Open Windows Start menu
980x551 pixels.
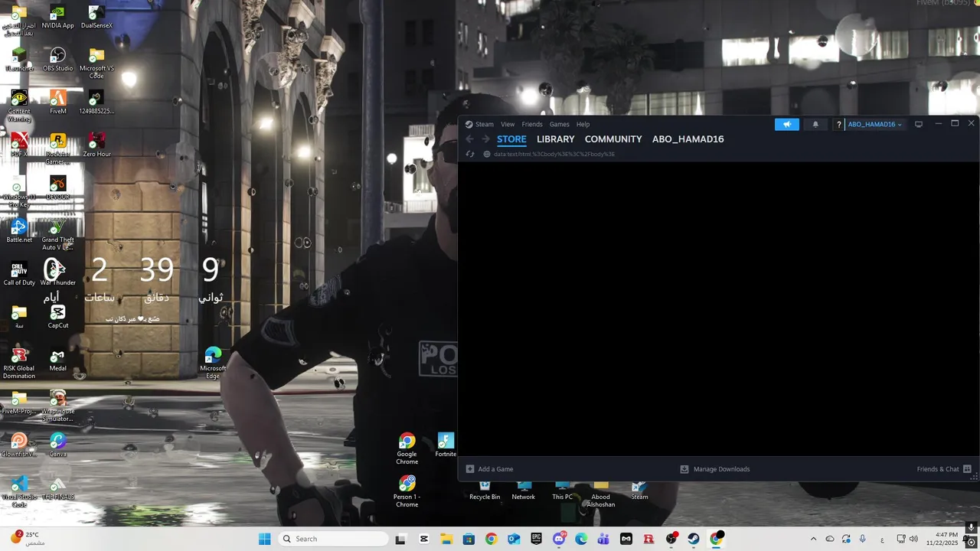(264, 539)
